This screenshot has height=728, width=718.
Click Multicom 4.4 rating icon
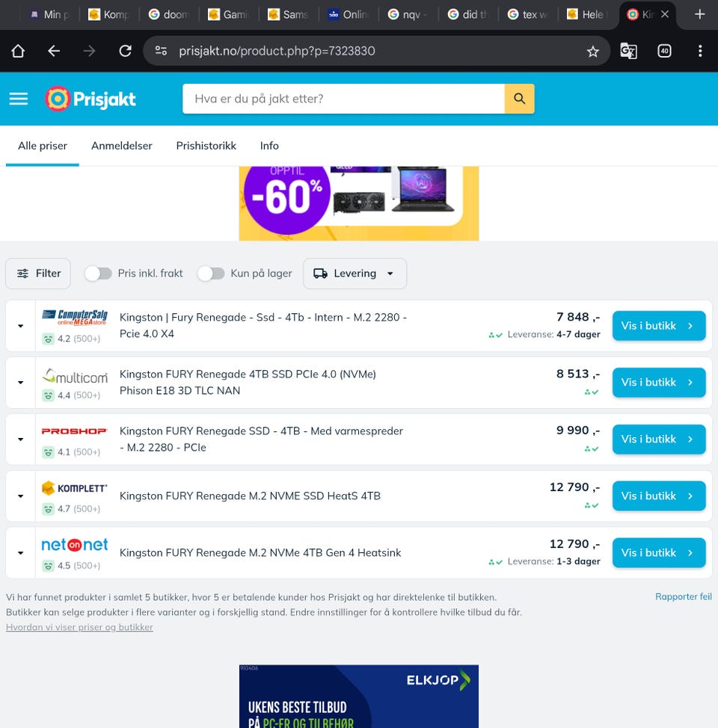(49, 395)
